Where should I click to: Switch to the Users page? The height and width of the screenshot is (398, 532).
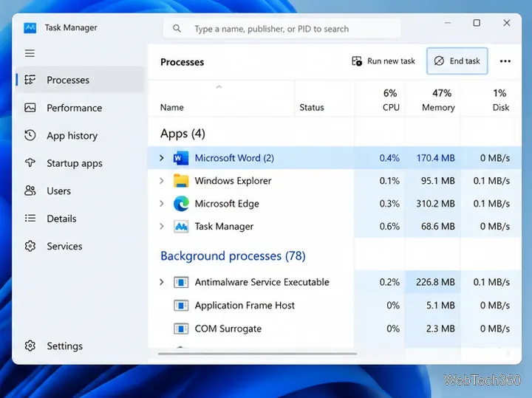tap(58, 191)
